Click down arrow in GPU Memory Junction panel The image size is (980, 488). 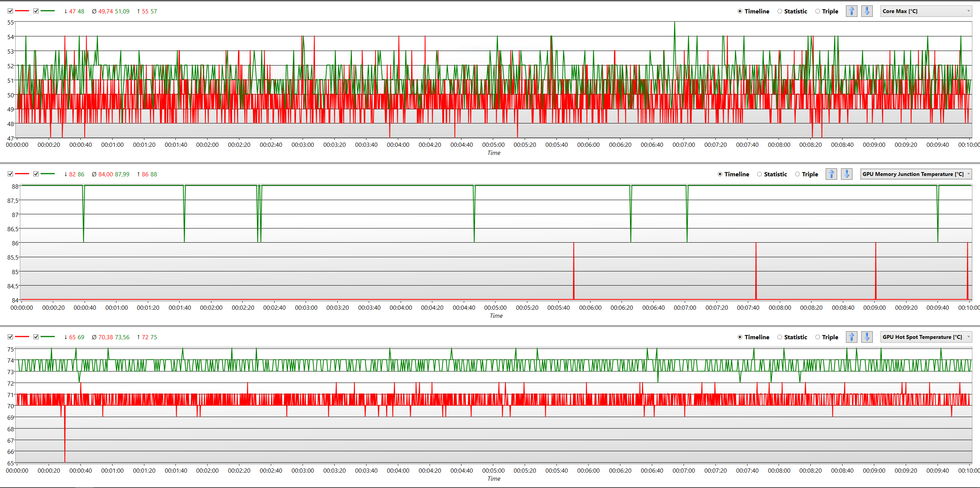[847, 174]
